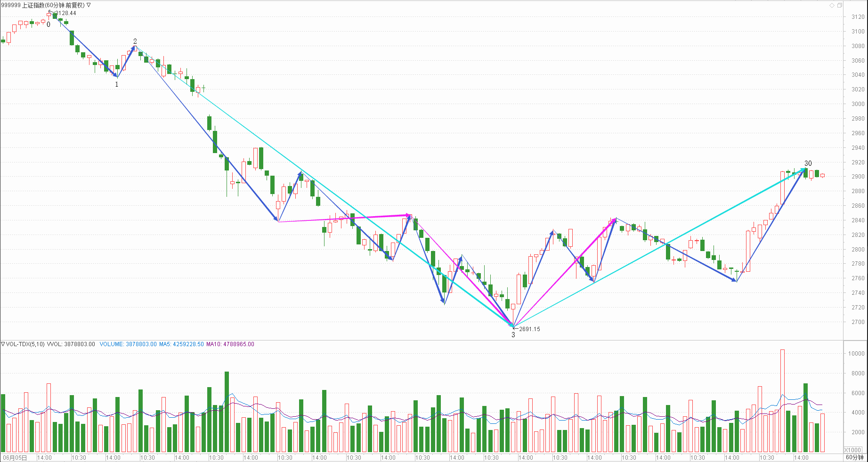Click wave label 1 near the first trough

click(x=117, y=84)
